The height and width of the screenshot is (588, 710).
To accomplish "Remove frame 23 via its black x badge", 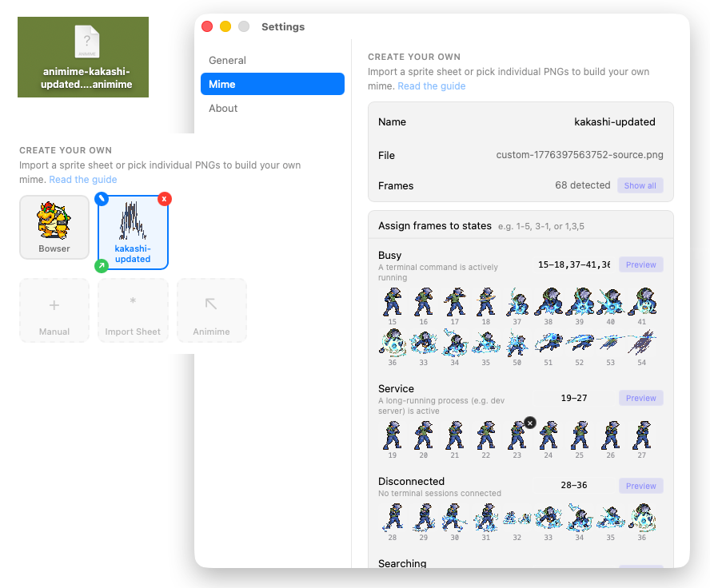I will click(530, 422).
